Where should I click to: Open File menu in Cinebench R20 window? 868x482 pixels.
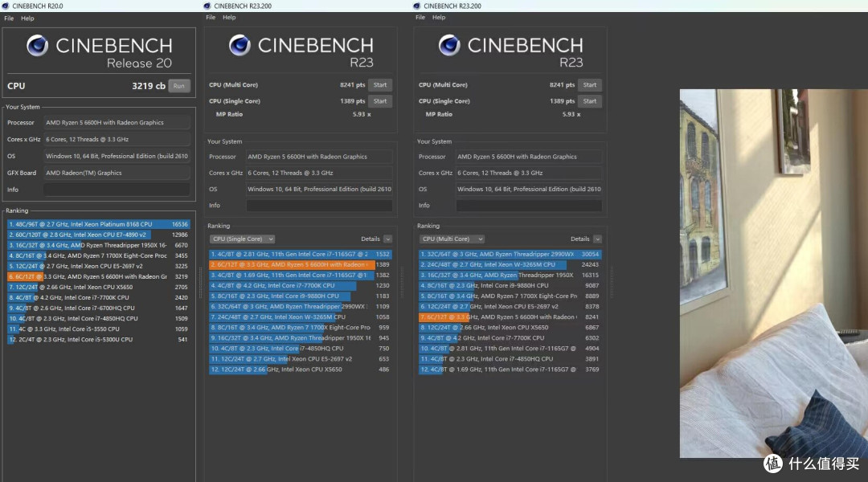9,18
